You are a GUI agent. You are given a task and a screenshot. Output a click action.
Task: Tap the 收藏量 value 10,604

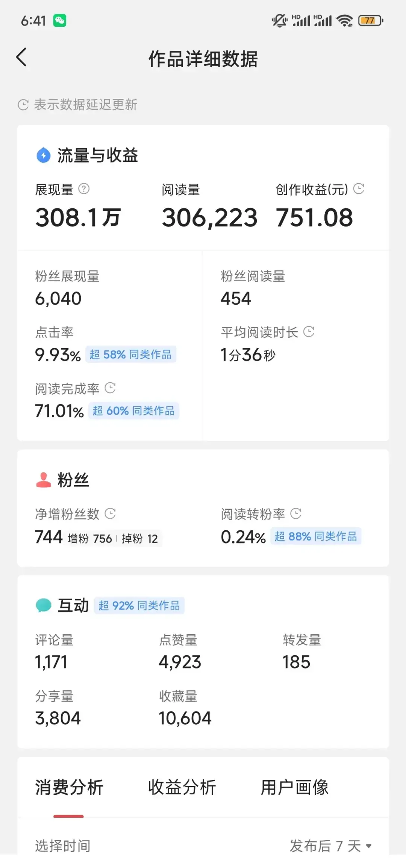click(x=185, y=718)
